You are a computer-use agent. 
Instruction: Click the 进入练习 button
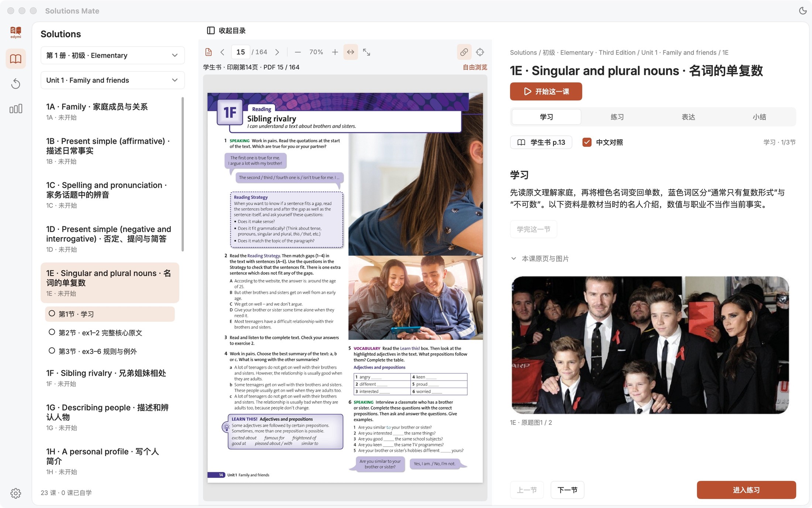click(x=746, y=490)
